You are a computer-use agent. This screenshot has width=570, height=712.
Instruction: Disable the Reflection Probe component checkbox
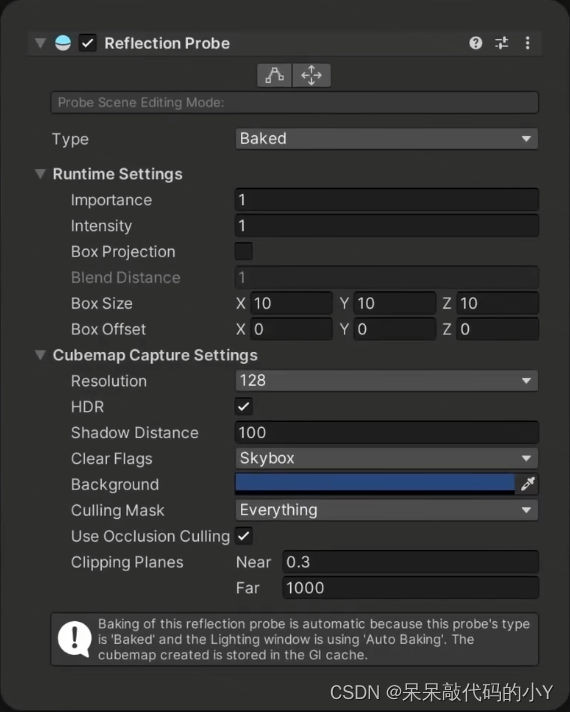87,43
